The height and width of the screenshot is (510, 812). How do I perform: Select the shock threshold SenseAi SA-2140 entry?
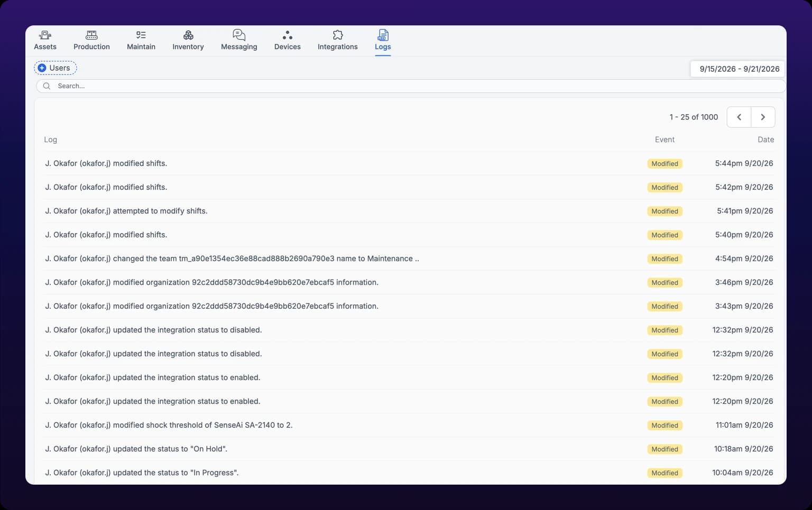pyautogui.click(x=409, y=425)
